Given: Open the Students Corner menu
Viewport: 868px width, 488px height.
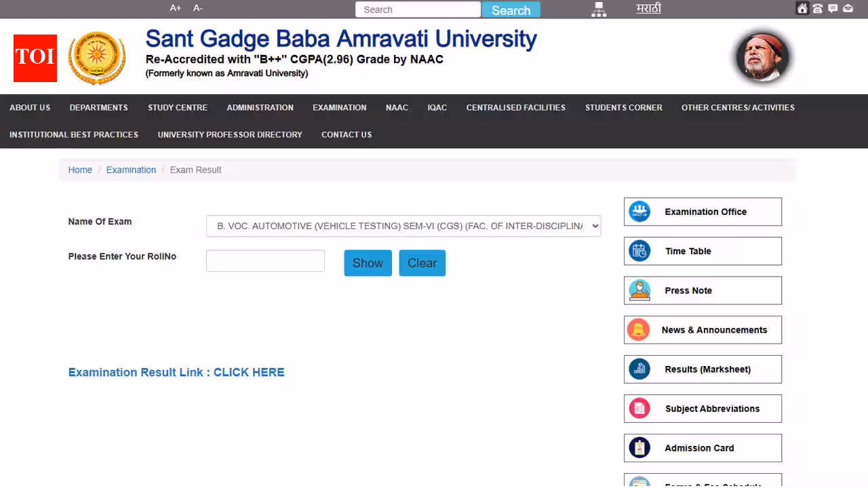Looking at the screenshot, I should [x=623, y=108].
